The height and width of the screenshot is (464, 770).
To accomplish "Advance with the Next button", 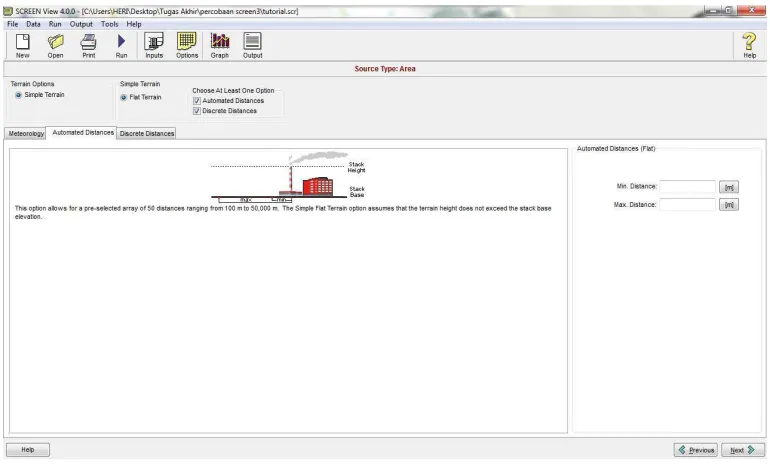I will click(742, 450).
